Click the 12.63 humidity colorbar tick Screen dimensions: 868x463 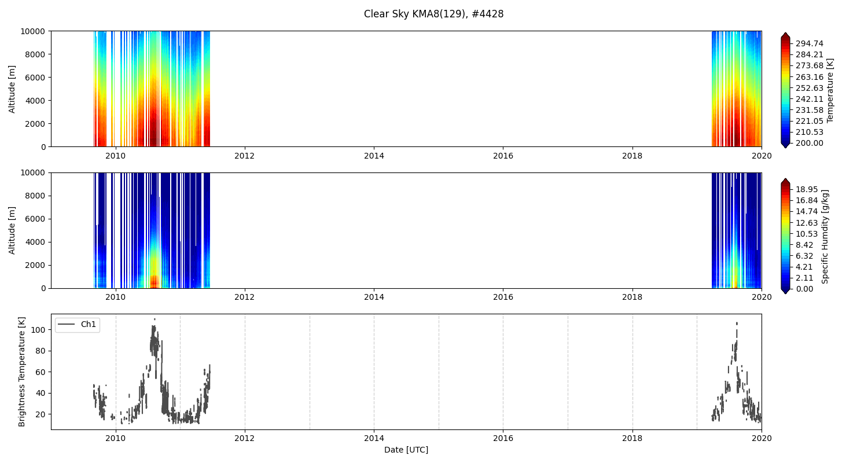807,223
